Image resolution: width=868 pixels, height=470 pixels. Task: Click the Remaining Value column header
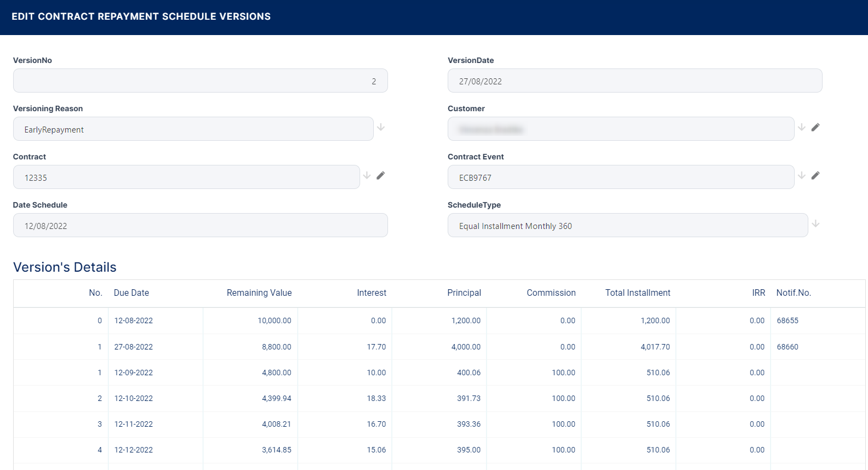(x=259, y=293)
